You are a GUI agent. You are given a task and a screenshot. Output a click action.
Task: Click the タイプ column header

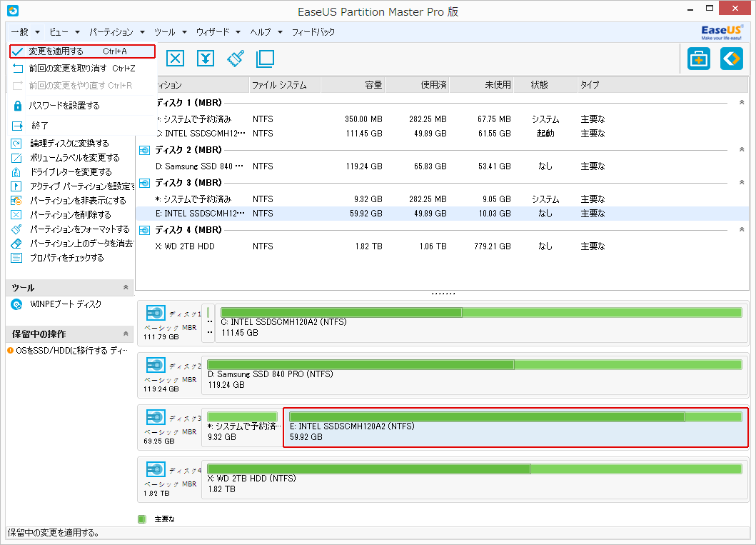663,85
